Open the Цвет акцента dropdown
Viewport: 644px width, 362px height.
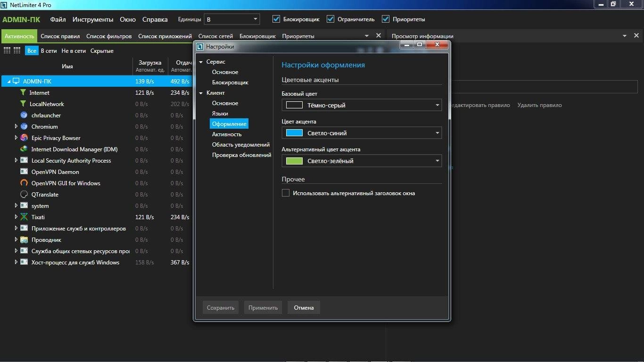coord(362,133)
